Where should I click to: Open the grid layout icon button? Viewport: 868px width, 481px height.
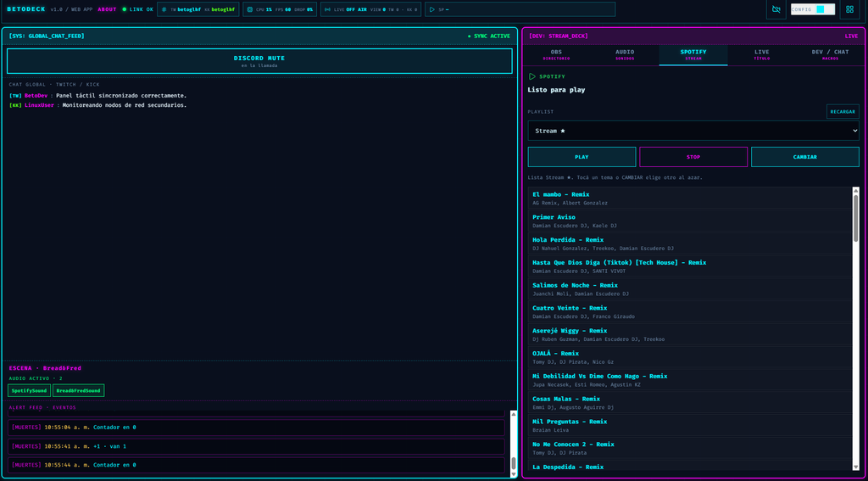[x=849, y=9]
